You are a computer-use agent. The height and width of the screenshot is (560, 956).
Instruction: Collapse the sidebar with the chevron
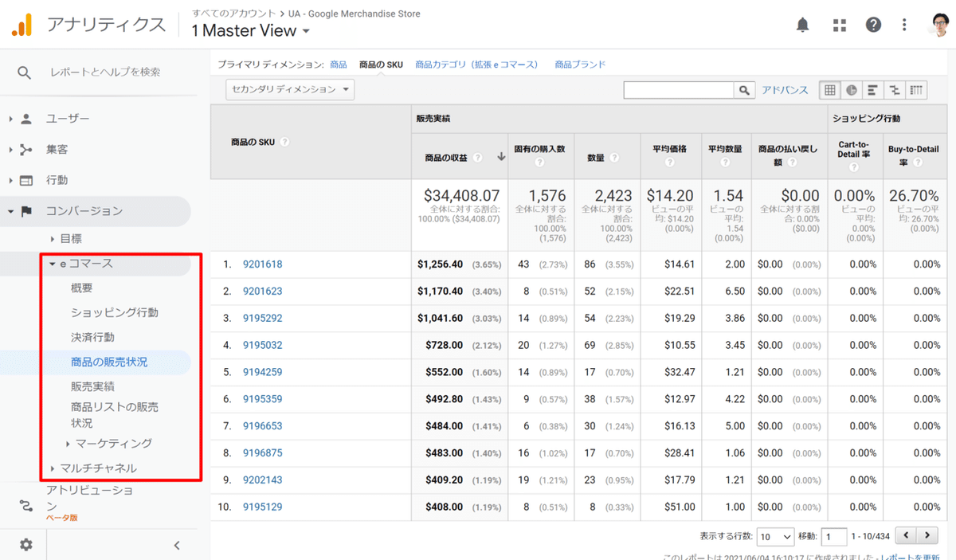177,546
